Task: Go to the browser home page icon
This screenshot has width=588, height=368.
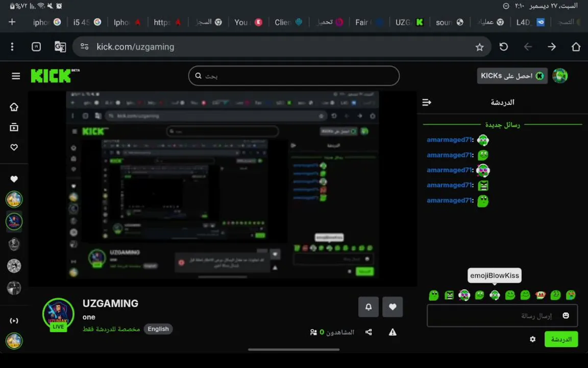Action: [x=576, y=47]
